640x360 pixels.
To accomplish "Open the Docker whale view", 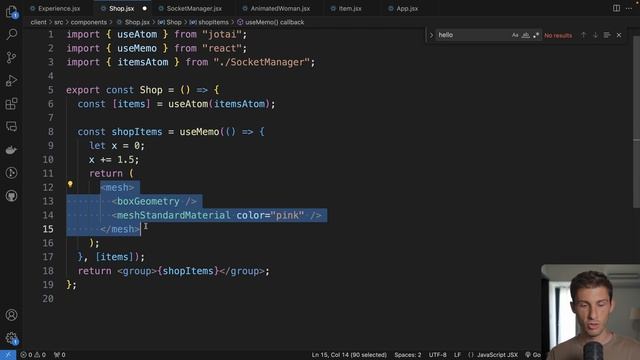I will [x=11, y=150].
